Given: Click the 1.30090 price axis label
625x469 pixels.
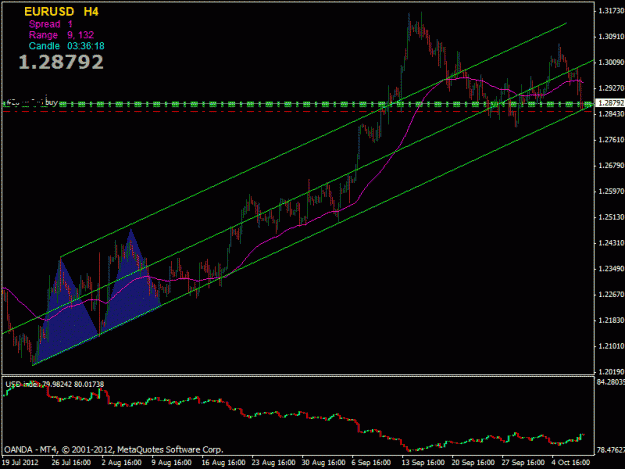Looking at the screenshot, I should click(611, 63).
